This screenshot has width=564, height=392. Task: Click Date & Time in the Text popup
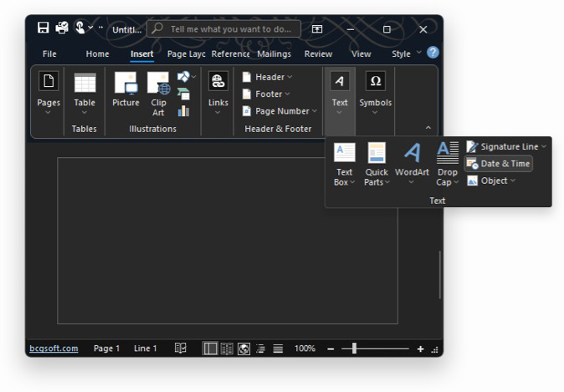pos(499,164)
